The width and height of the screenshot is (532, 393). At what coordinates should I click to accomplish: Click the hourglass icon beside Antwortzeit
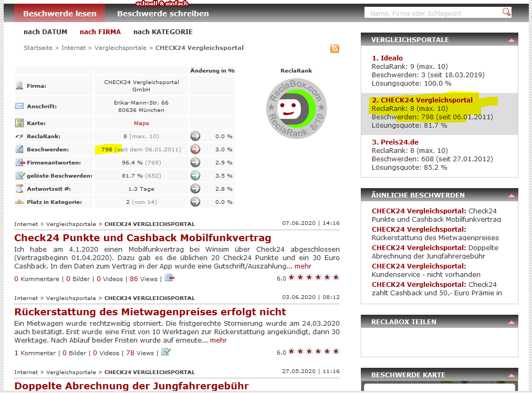19,189
